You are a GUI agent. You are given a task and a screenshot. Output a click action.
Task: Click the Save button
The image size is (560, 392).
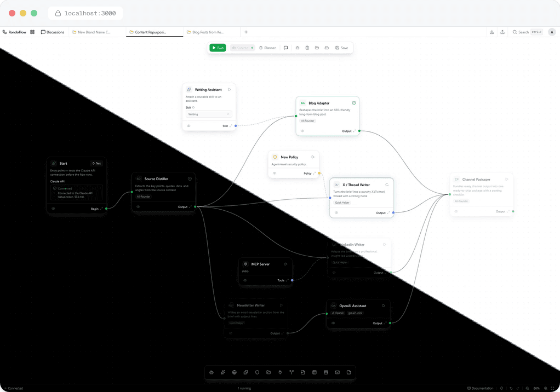pyautogui.click(x=342, y=48)
